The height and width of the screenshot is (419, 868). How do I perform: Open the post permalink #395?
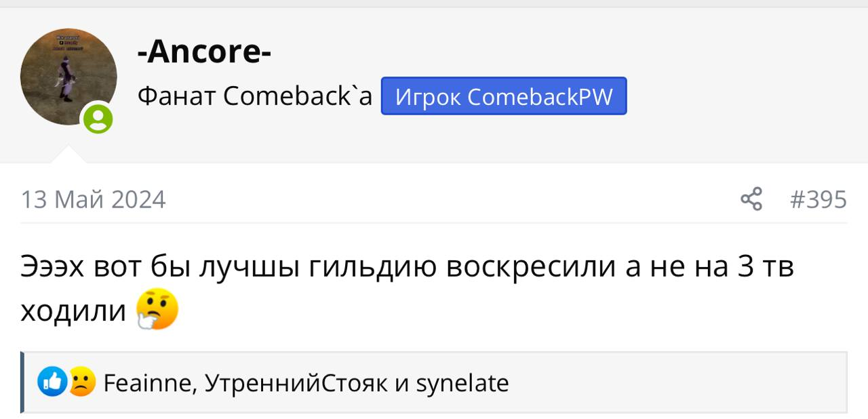[818, 199]
